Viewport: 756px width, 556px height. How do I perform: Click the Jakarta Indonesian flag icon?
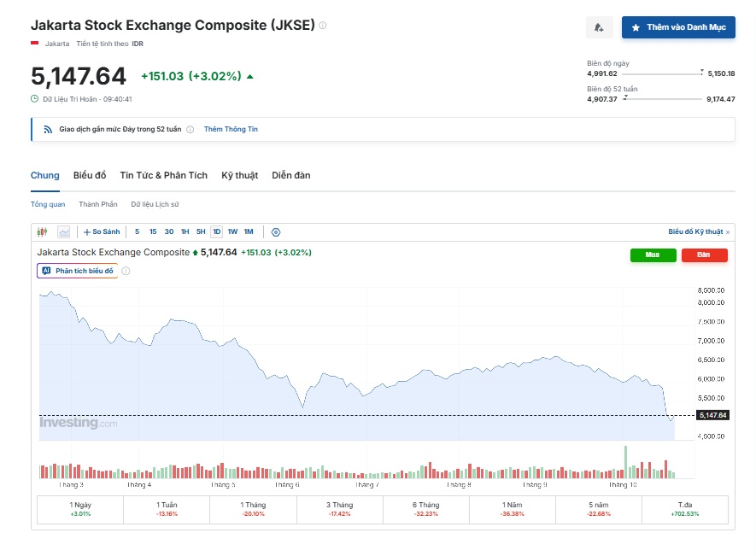35,43
